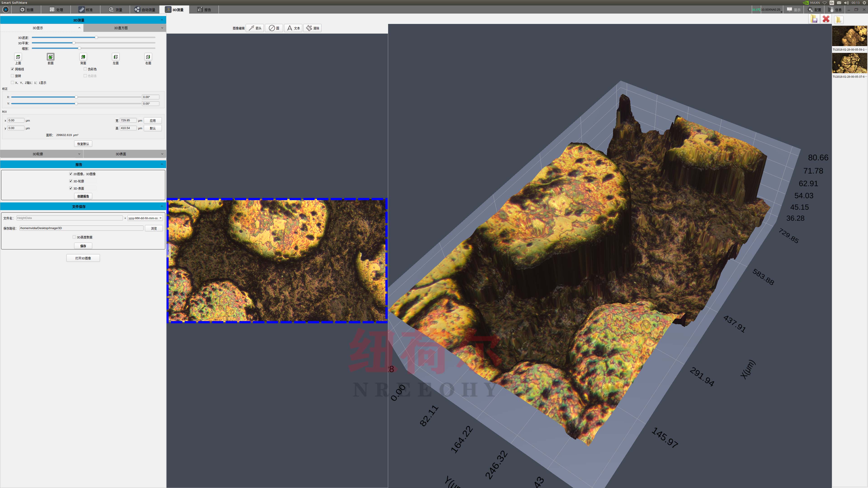Open the power gear system menu
Image resolution: width=868 pixels, height=488 pixels.
(864, 3)
